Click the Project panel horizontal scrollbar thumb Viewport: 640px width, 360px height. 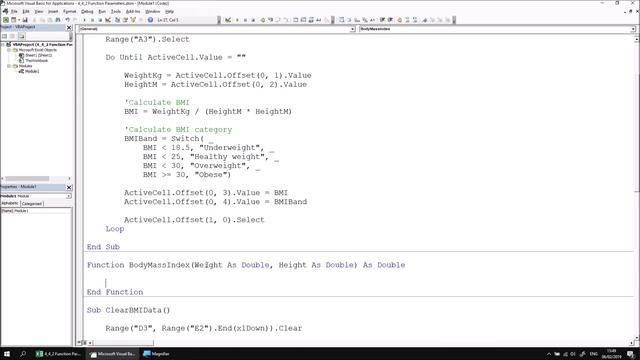coord(27,178)
